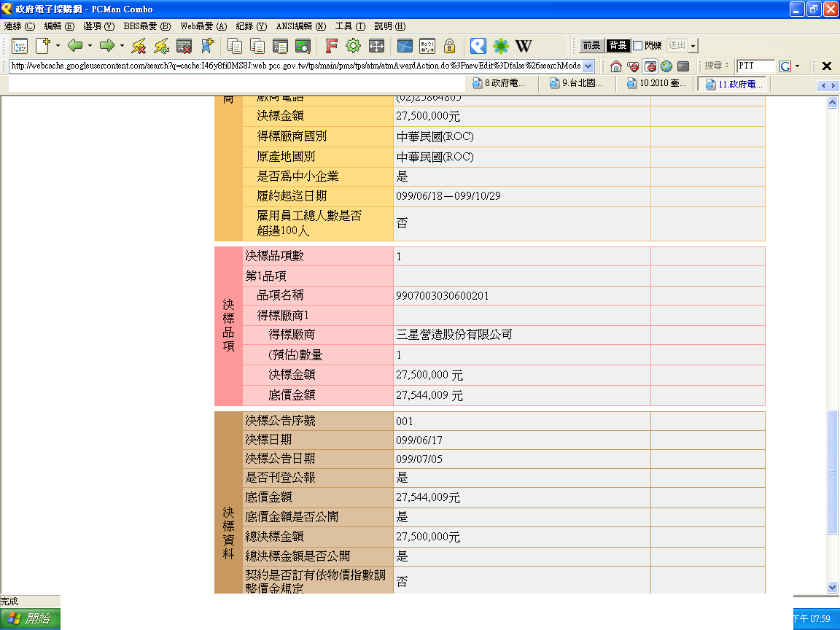
Task: Click the vertical scrollbar down arrow
Action: click(x=833, y=587)
